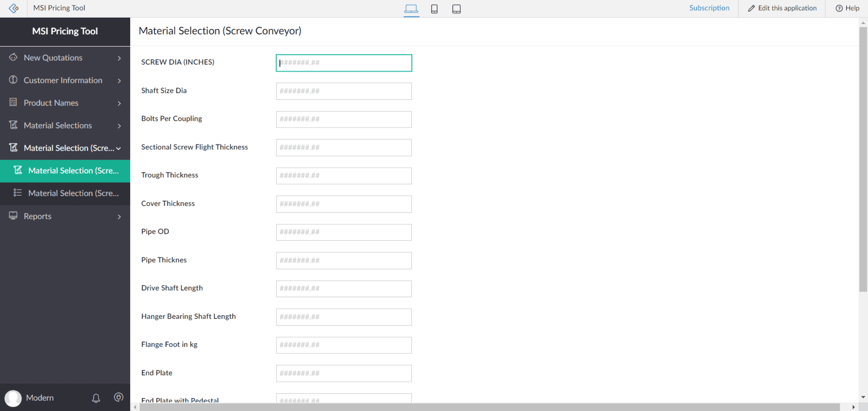868x411 pixels.
Task: Open the notifications bell
Action: (96, 398)
